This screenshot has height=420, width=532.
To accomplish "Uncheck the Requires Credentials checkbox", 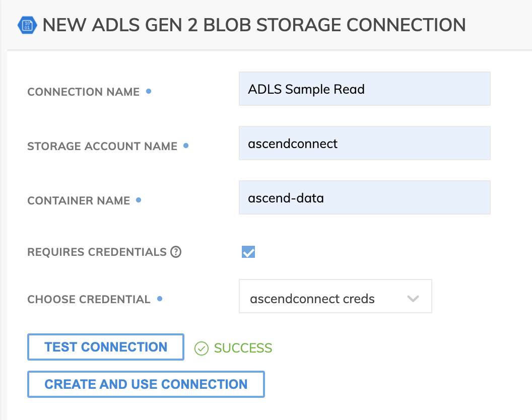I will pos(248,252).
